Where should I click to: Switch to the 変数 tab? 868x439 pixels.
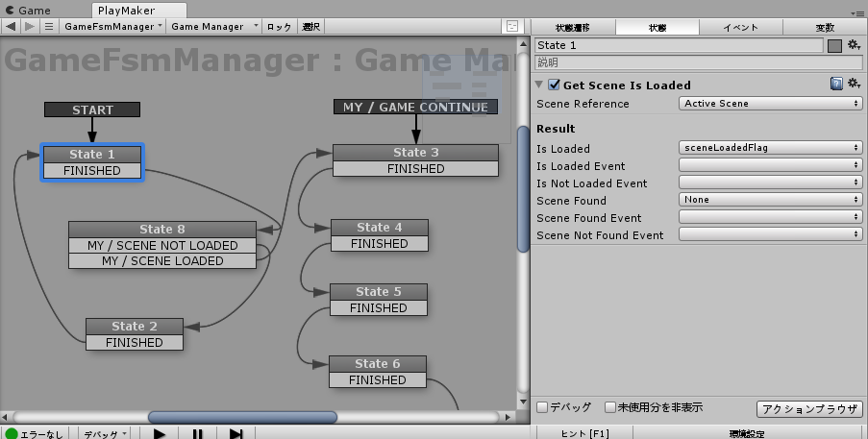pos(825,27)
